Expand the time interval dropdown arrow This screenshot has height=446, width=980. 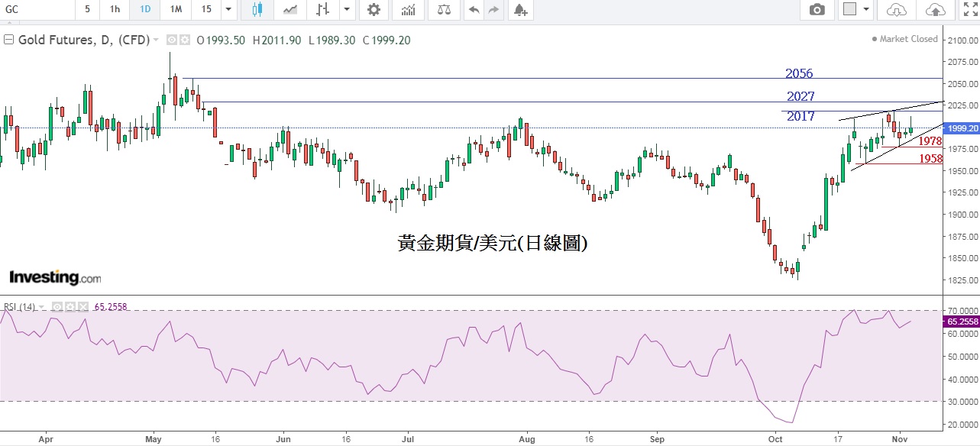pos(228,10)
